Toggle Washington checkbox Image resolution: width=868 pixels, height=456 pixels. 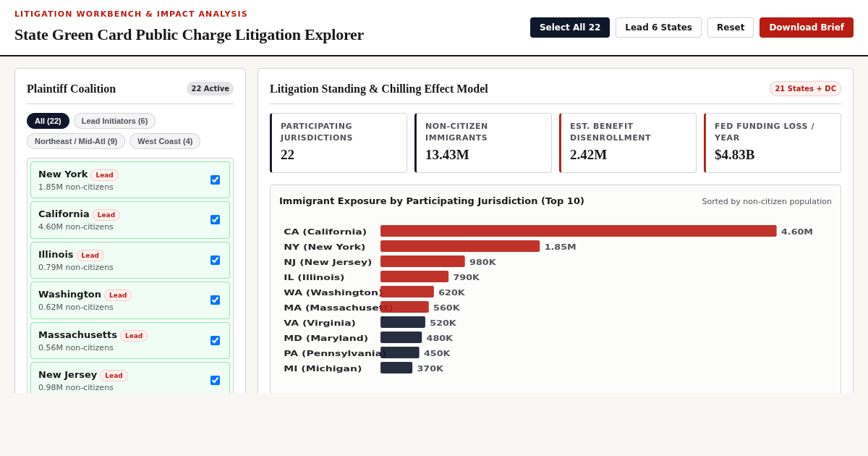coord(215,300)
